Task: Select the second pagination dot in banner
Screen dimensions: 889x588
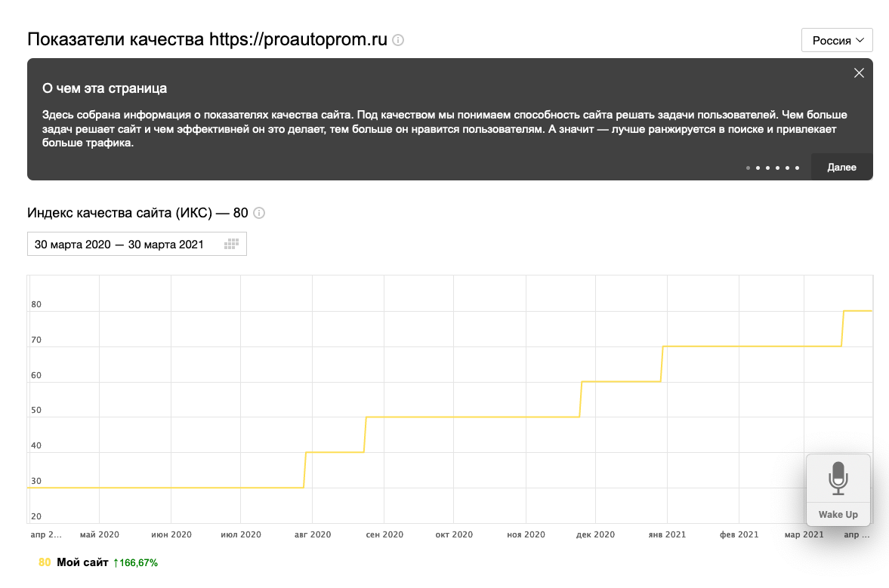Action: (x=758, y=168)
